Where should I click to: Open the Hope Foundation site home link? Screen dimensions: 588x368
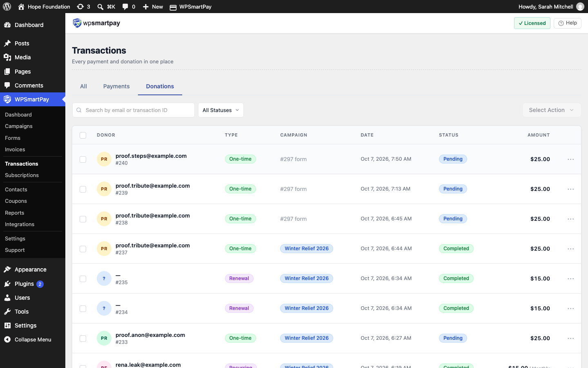point(44,7)
